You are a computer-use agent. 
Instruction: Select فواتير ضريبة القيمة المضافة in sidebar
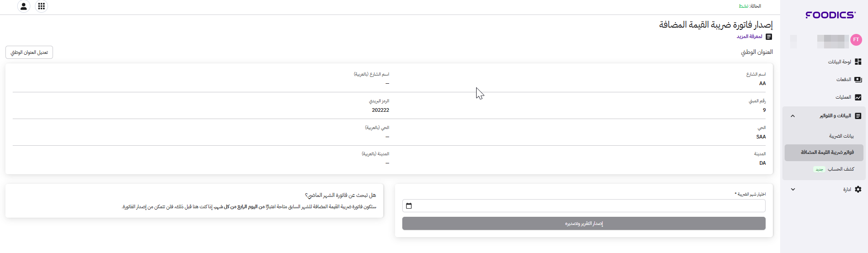click(827, 153)
